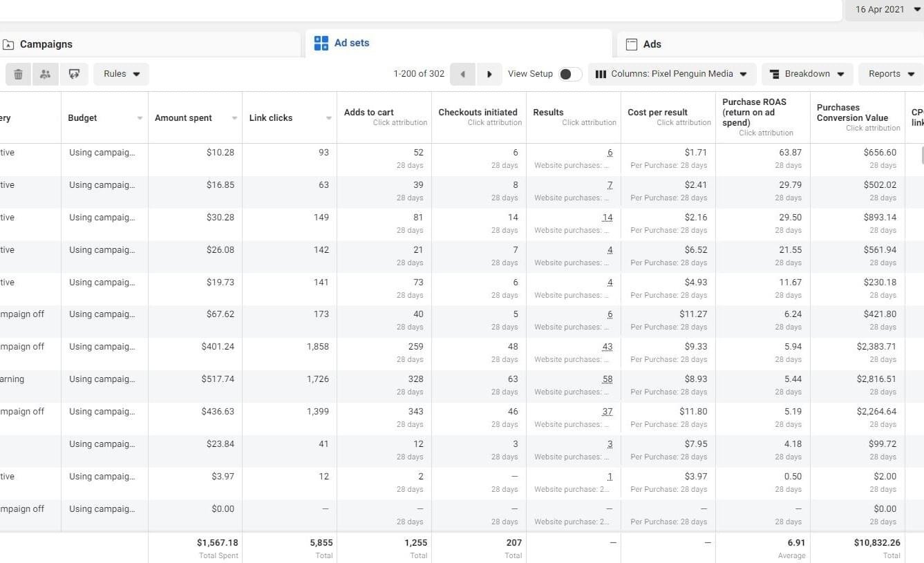Sort by Amount spent column header
924x563 pixels.
[184, 118]
